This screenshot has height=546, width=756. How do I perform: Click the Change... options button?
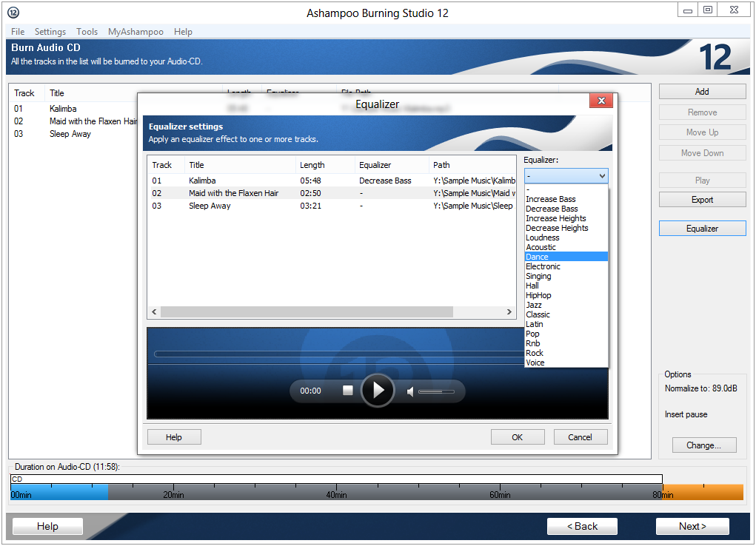click(x=704, y=445)
